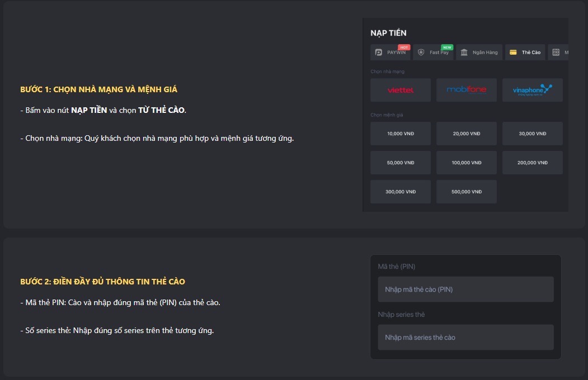This screenshot has width=588, height=380.
Task: Click the card series number field
Action: [x=465, y=338]
